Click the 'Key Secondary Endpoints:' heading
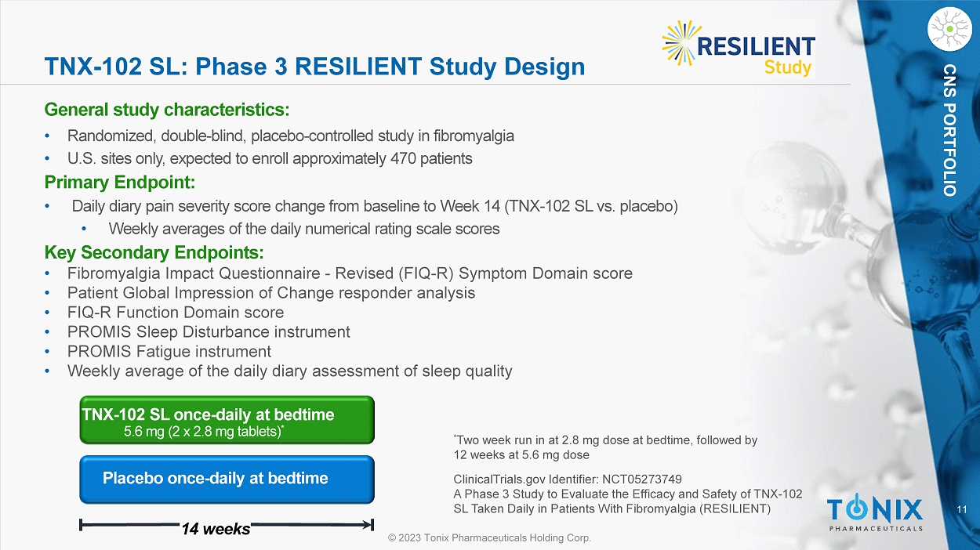 click(x=154, y=252)
